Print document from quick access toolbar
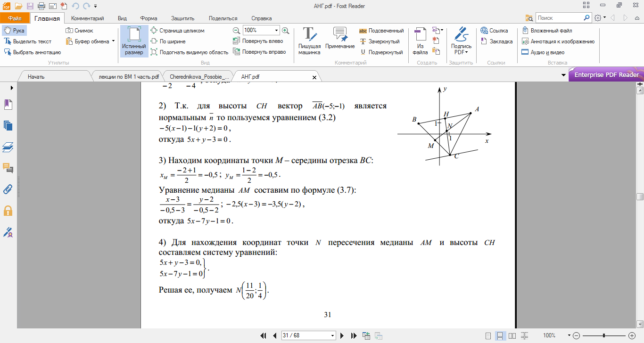 tap(41, 6)
